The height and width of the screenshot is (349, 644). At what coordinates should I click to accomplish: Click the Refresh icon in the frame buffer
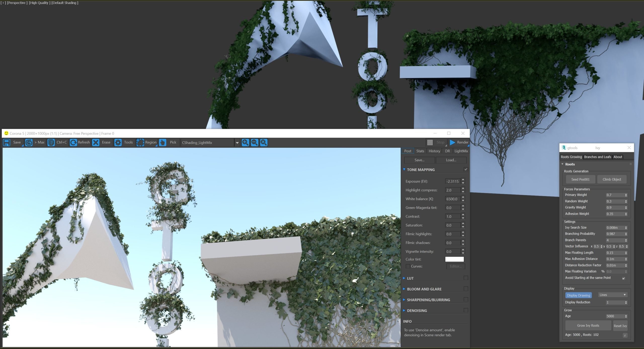tap(73, 143)
